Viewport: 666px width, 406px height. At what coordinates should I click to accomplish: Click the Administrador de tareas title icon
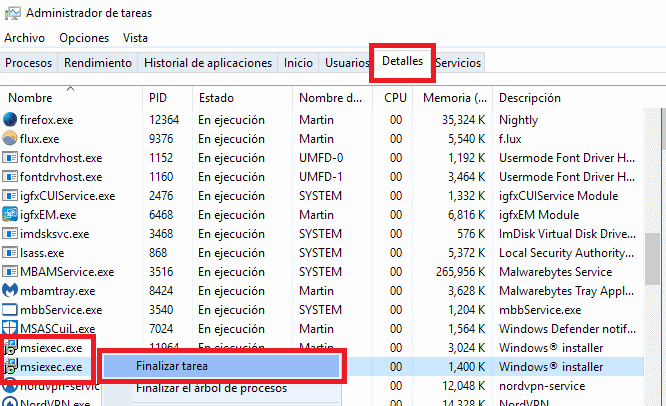click(12, 13)
